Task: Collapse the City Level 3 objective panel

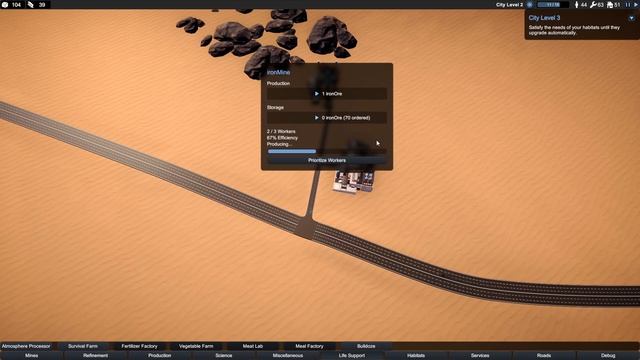Action: coord(631,18)
